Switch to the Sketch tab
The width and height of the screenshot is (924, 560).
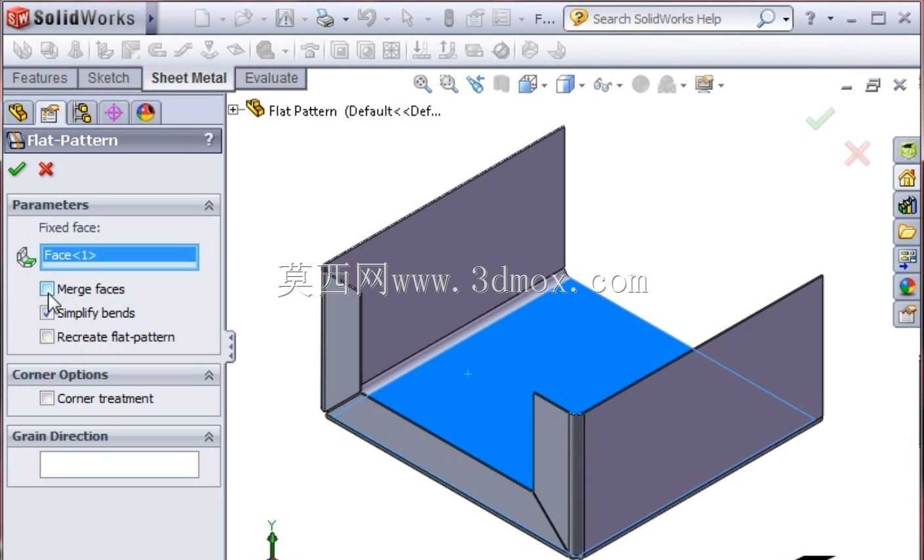(109, 78)
